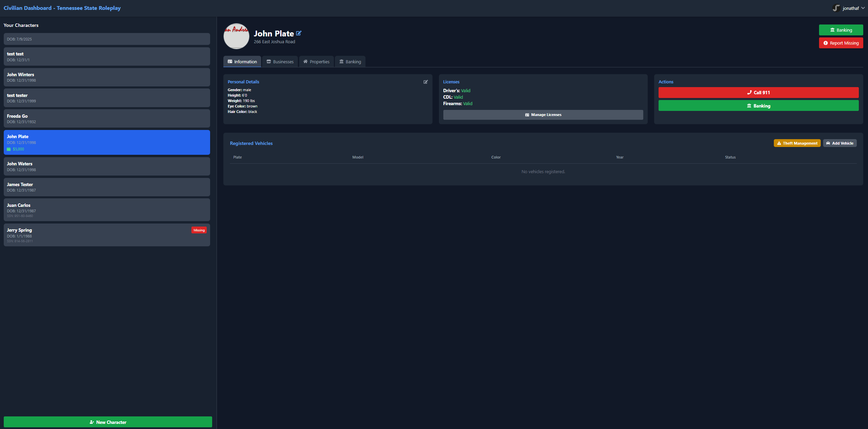Click the Report Missing button
The height and width of the screenshot is (429, 868).
pos(840,43)
